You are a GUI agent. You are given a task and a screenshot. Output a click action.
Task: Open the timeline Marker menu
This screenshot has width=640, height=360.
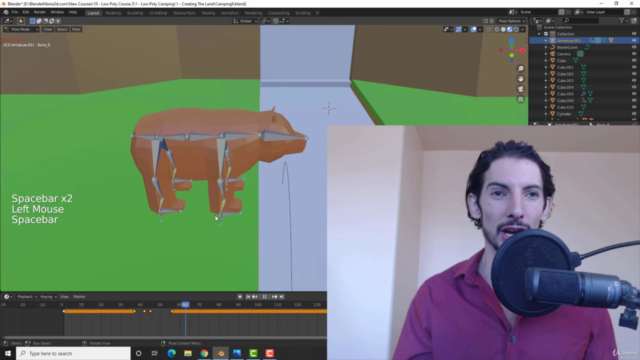[x=79, y=297]
